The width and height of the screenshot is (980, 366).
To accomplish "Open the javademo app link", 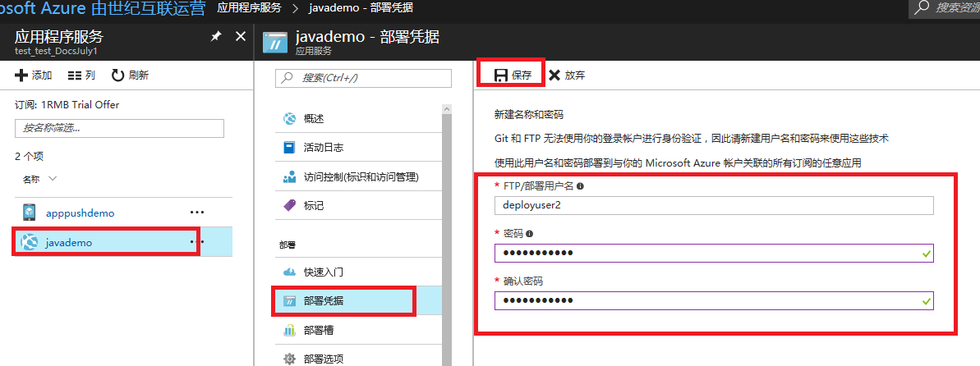I will pos(69,242).
